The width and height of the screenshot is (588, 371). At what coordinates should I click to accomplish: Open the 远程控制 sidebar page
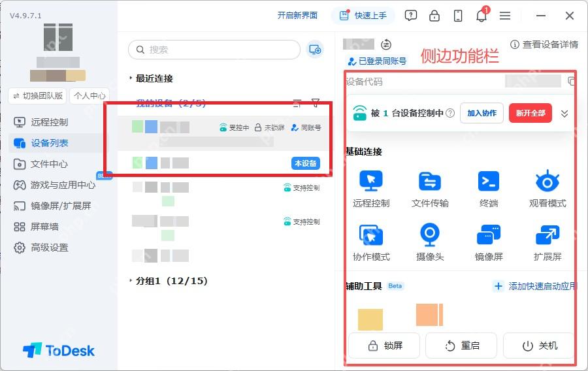click(x=41, y=122)
